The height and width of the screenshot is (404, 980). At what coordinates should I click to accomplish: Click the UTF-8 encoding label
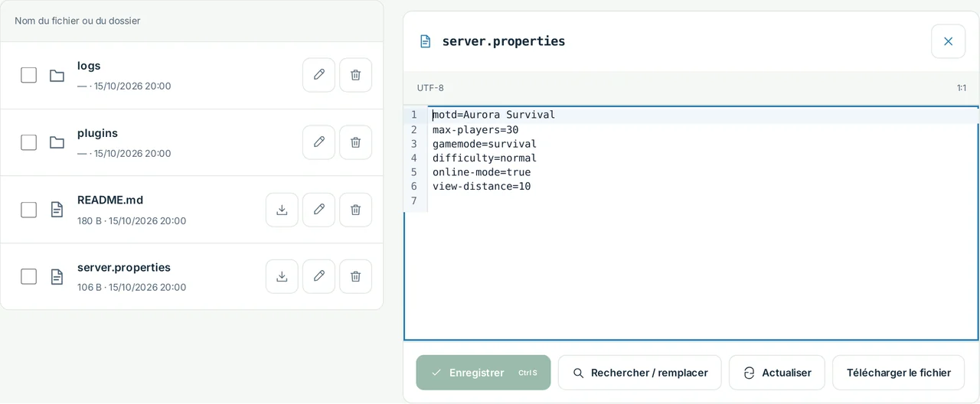coord(430,88)
